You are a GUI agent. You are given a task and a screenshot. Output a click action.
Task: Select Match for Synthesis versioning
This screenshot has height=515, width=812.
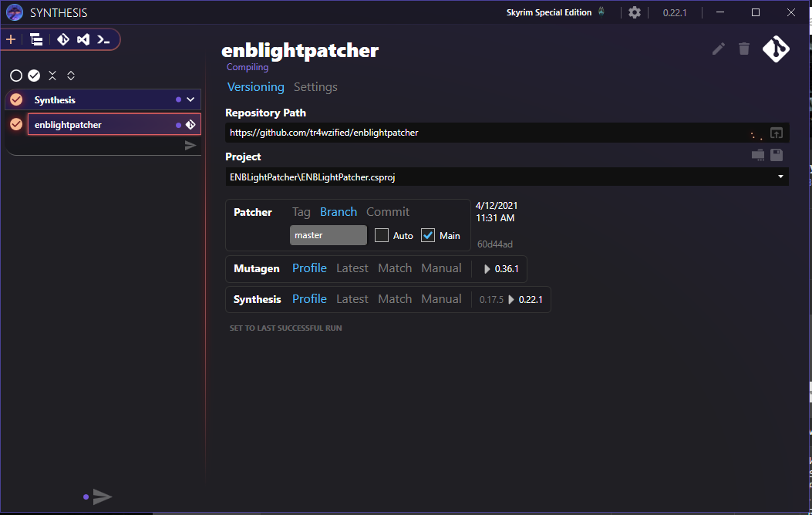click(395, 299)
